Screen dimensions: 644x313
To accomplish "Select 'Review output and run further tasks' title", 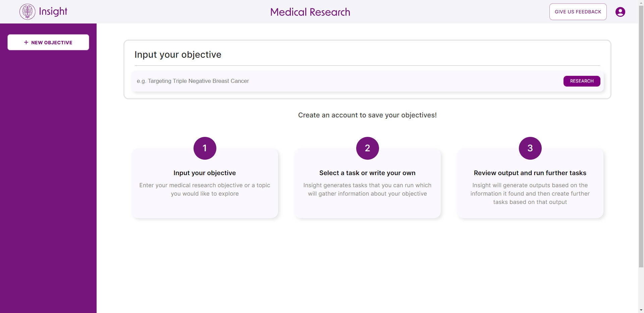I will [x=530, y=173].
